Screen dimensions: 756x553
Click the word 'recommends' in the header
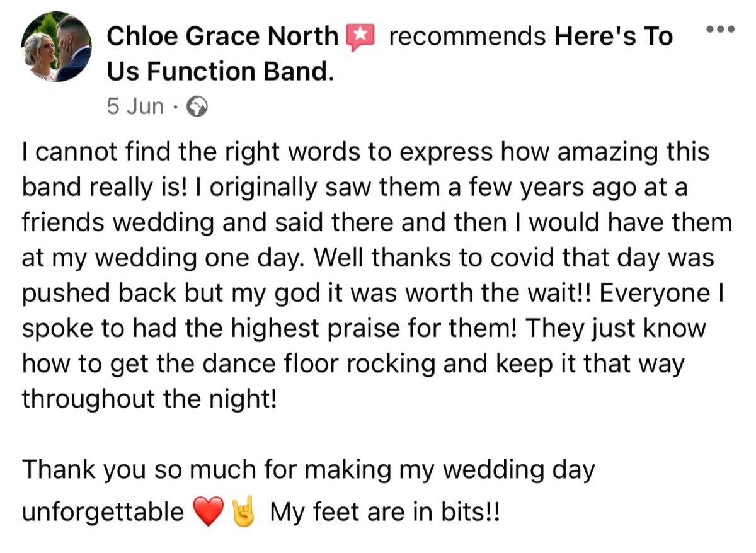coord(467,37)
